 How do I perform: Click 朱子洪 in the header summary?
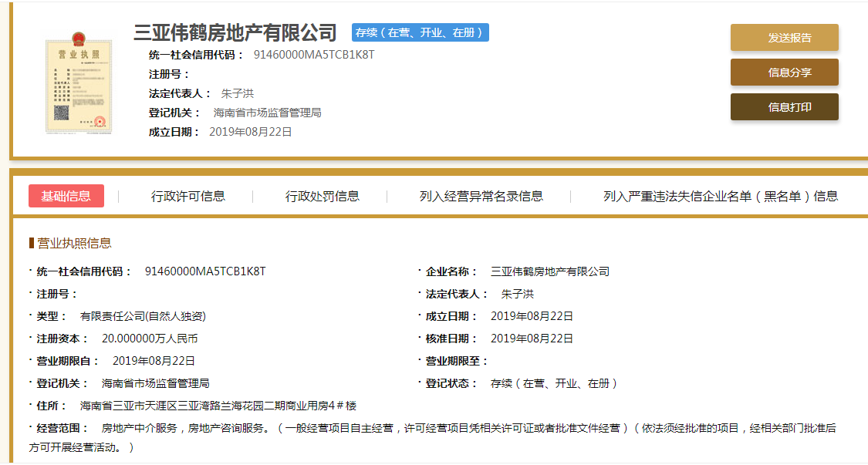[237, 93]
